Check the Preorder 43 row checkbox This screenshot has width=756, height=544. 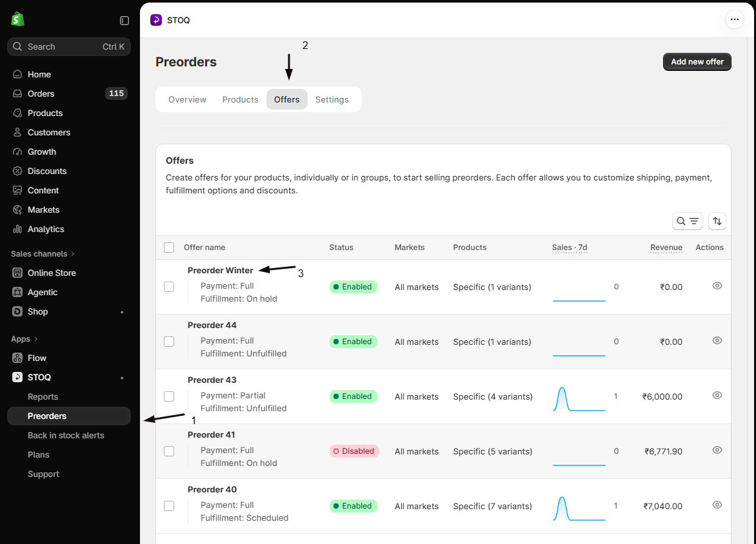click(x=169, y=396)
